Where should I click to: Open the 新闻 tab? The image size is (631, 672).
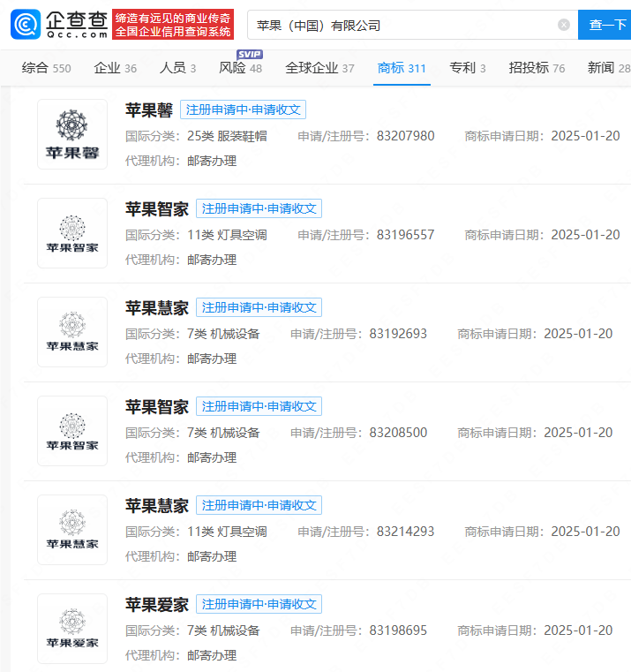[x=609, y=68]
